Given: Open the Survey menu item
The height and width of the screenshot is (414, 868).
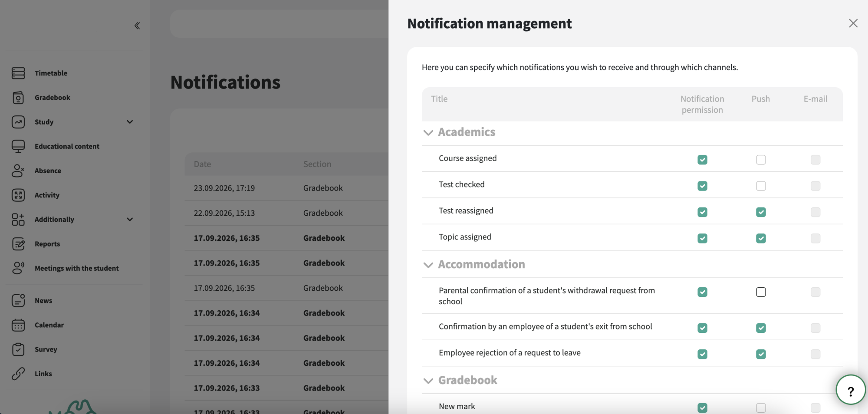Looking at the screenshot, I should click(46, 349).
